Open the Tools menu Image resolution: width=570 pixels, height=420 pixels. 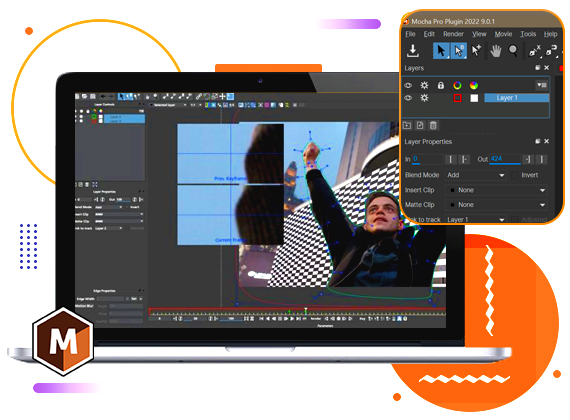(528, 34)
